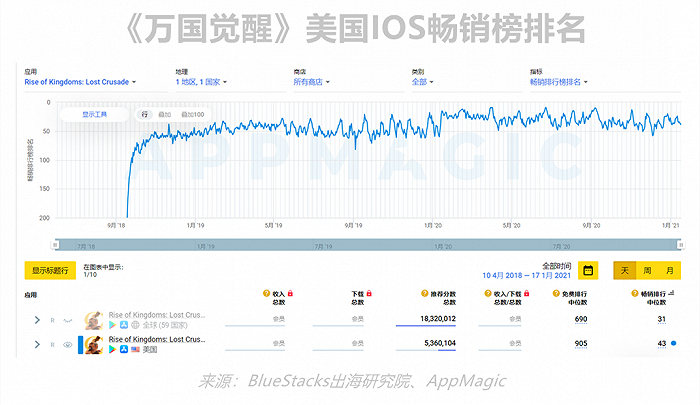Click App Store icon in 美国 row

[124, 349]
